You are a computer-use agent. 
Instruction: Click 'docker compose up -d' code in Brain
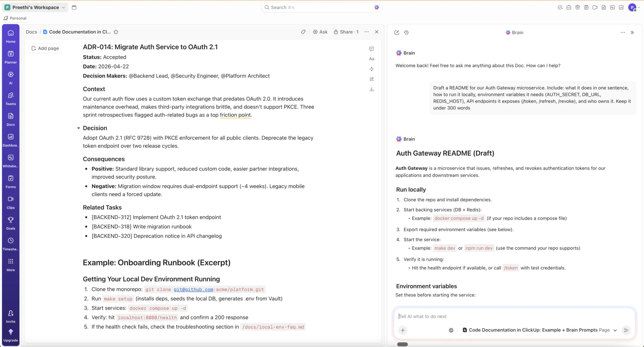(x=459, y=218)
